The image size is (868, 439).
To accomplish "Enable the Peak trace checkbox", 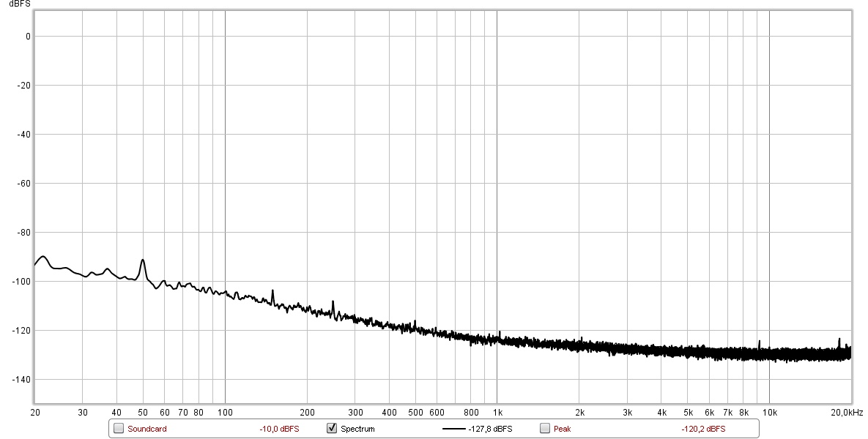I will click(545, 429).
